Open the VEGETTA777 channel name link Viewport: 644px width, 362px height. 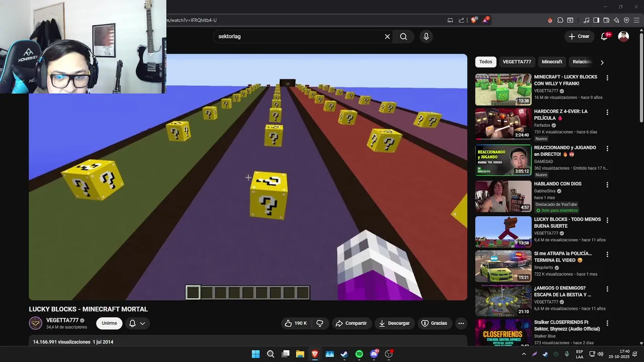[x=62, y=320]
